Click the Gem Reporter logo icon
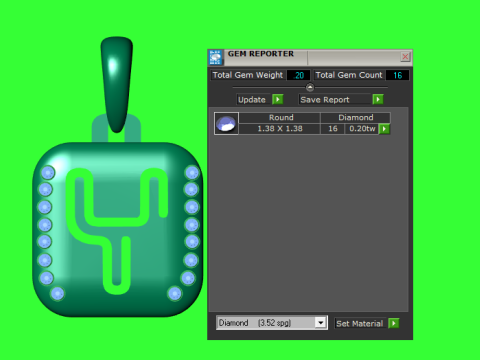The image size is (480, 360). (x=215, y=57)
